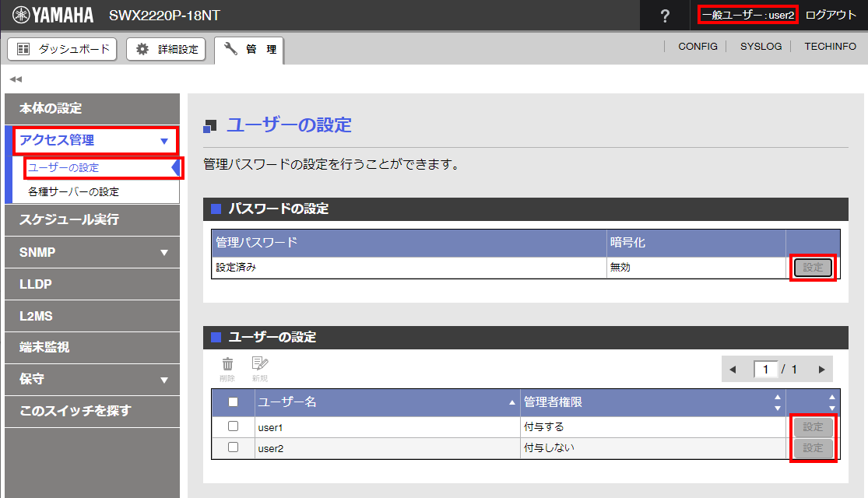The height and width of the screenshot is (498, 868).
Task: Sort by user name column arrow
Action: pyautogui.click(x=511, y=402)
